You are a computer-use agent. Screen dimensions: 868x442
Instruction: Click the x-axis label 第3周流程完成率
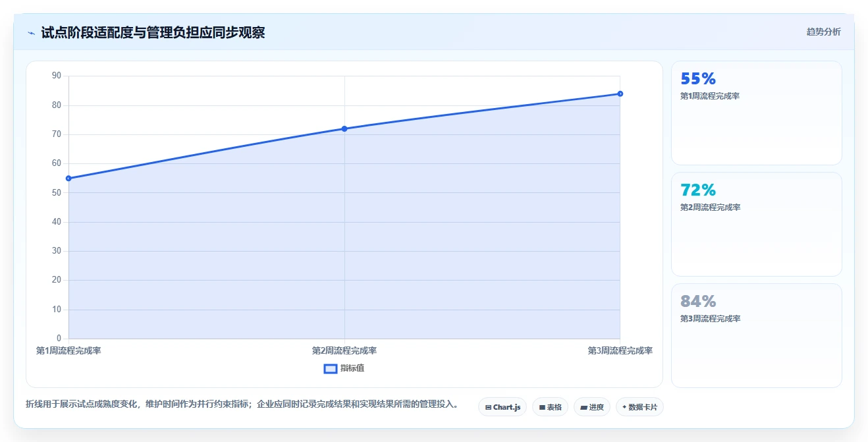click(620, 351)
